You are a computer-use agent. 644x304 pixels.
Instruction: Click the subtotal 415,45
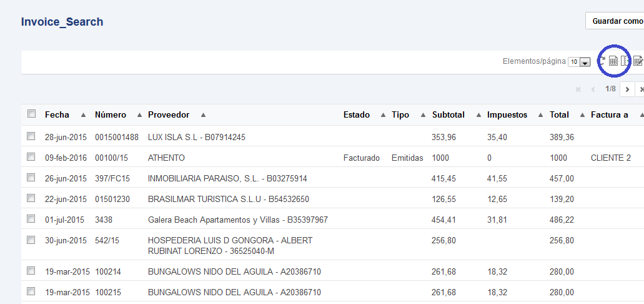[444, 178]
